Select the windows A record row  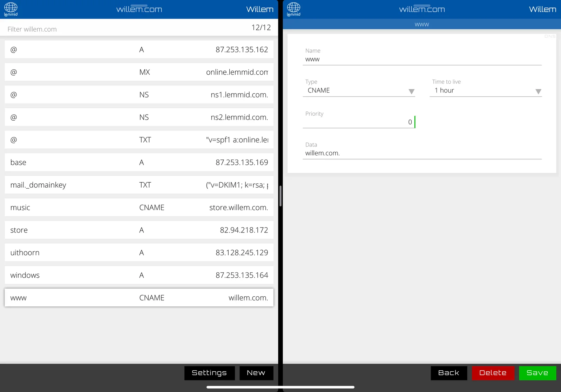[x=139, y=275]
